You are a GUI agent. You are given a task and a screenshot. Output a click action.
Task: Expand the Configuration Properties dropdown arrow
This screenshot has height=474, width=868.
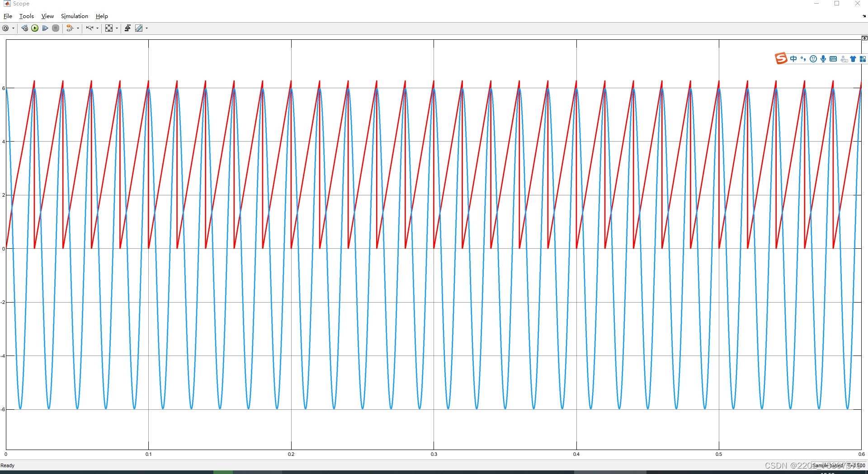coord(13,28)
